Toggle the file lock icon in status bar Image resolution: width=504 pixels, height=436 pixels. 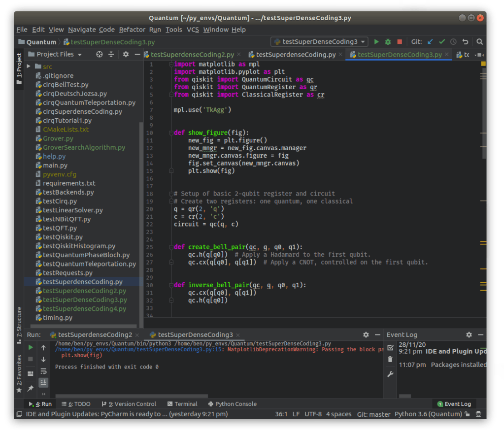(x=467, y=414)
